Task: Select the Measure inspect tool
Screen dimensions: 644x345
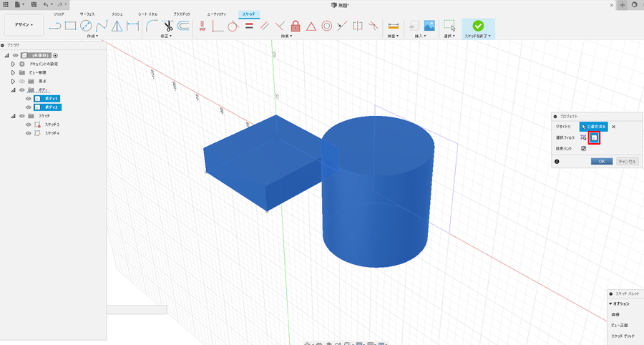Action: (393, 26)
